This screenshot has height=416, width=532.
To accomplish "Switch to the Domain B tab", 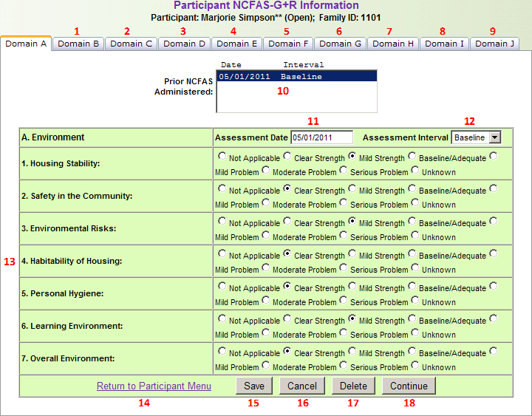I will pyautogui.click(x=78, y=44).
